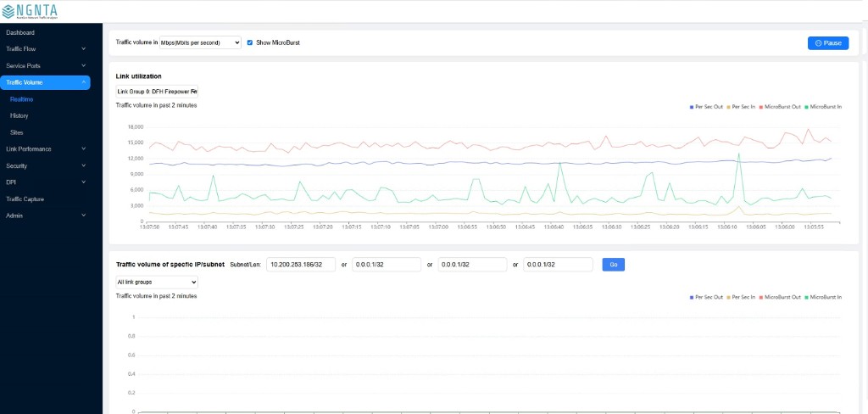Expand the DPI menu
The width and height of the screenshot is (868, 414).
point(46,182)
